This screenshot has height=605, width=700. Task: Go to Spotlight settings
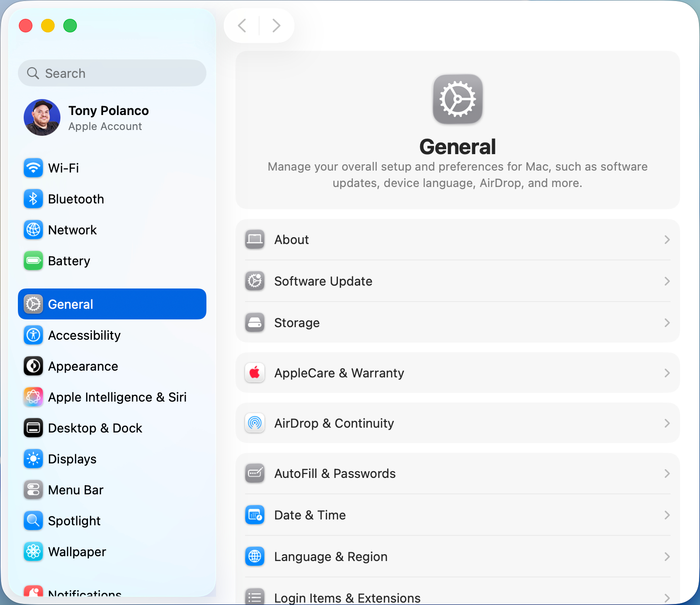pyautogui.click(x=112, y=521)
